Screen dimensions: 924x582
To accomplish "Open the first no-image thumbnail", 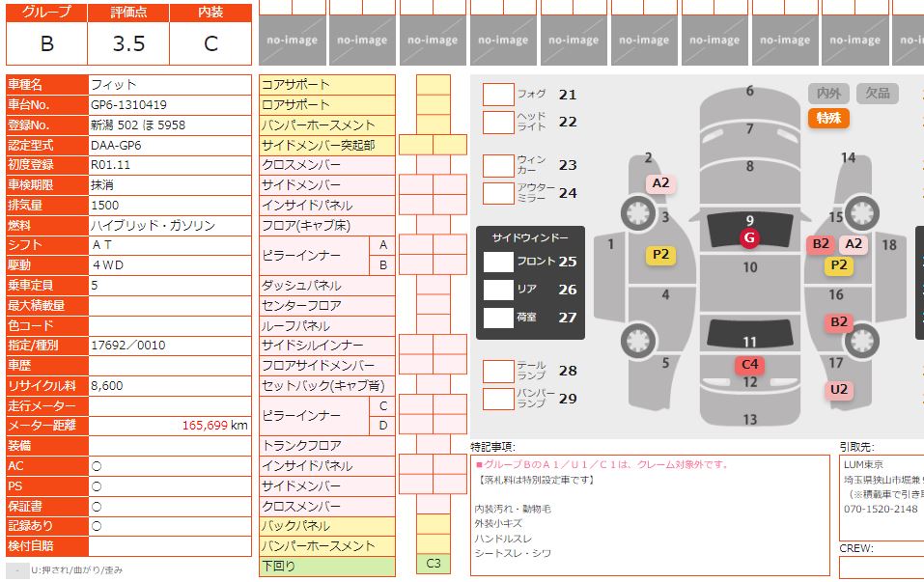I will point(292,40).
